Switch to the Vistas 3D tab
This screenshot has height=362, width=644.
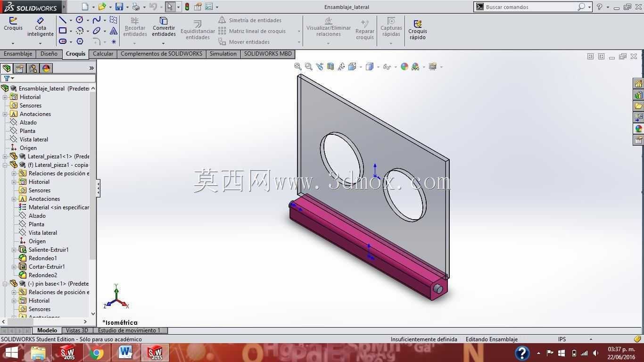tap(77, 330)
